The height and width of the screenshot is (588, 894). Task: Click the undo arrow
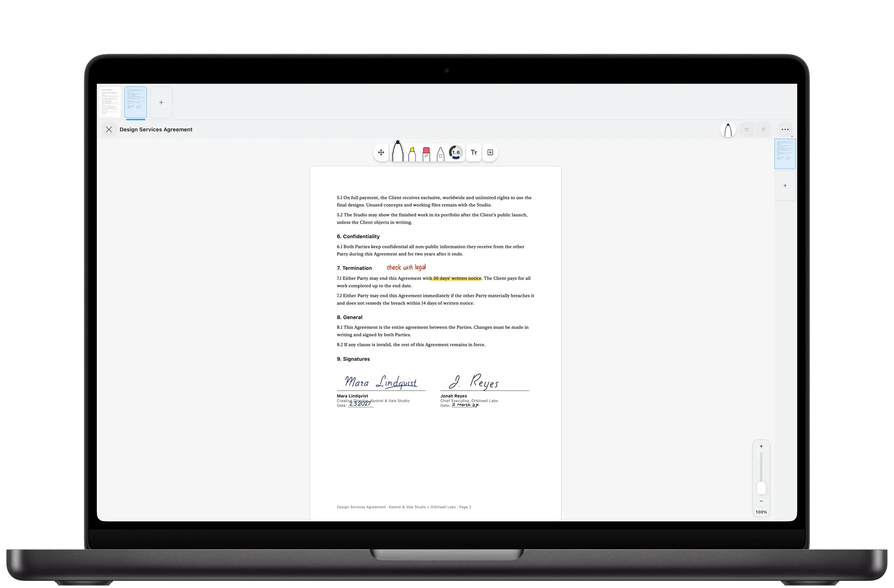(x=747, y=130)
